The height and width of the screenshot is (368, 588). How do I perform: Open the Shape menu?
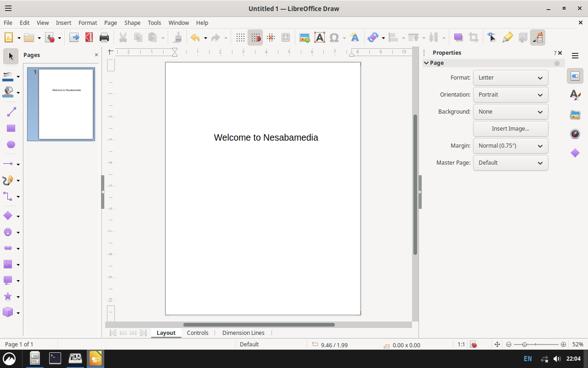pos(132,23)
